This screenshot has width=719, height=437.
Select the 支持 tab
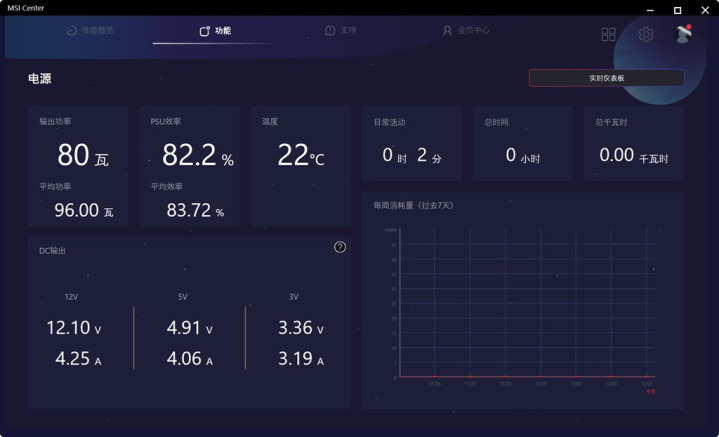click(347, 31)
